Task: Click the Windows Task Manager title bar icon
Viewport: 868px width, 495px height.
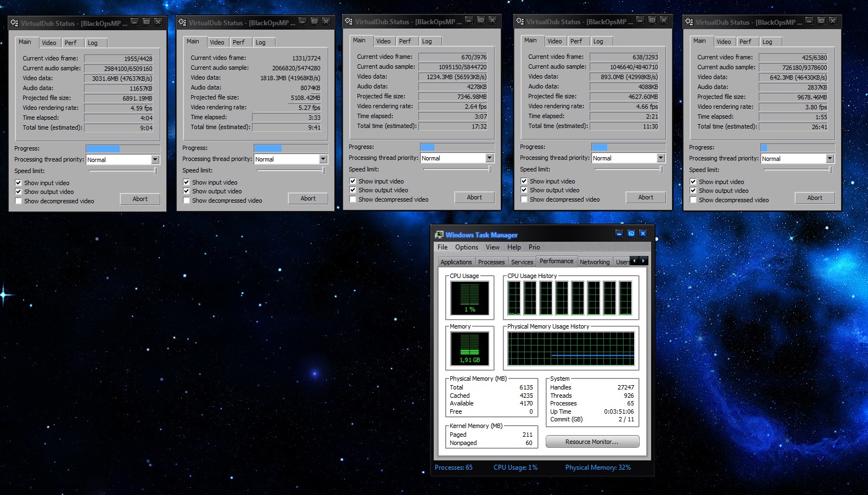Action: (439, 235)
